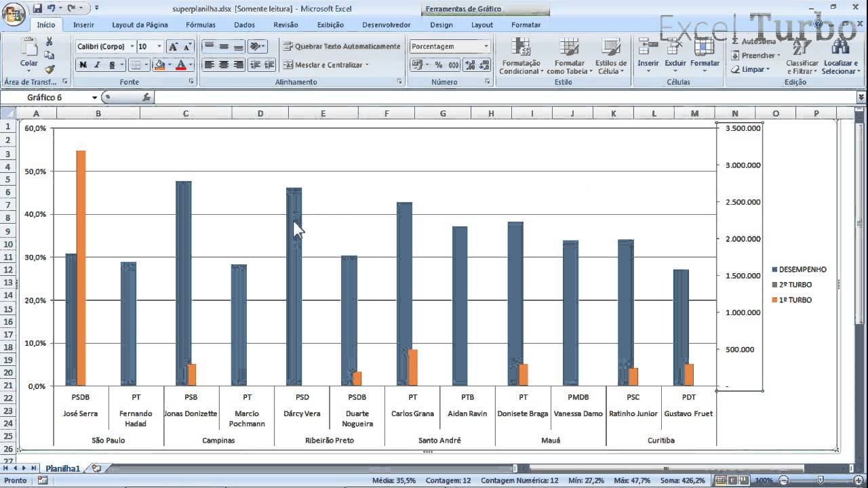The height and width of the screenshot is (488, 868).
Task: Open Estilos de Célula gallery
Action: (611, 56)
